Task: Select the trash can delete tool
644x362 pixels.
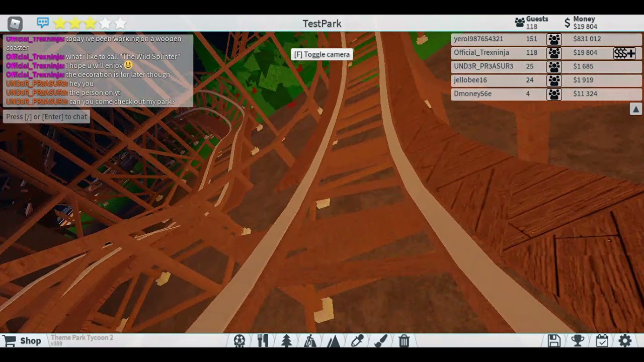Action: [404, 341]
